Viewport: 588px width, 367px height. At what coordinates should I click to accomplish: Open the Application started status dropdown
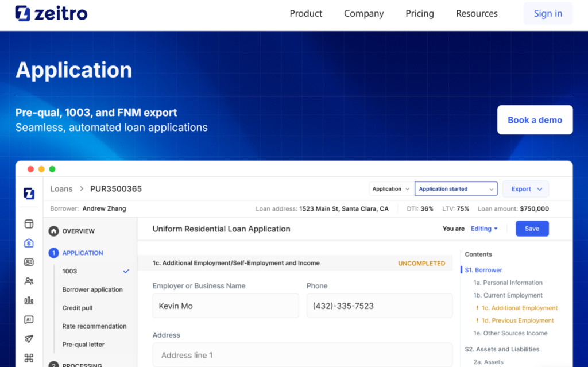(x=456, y=189)
